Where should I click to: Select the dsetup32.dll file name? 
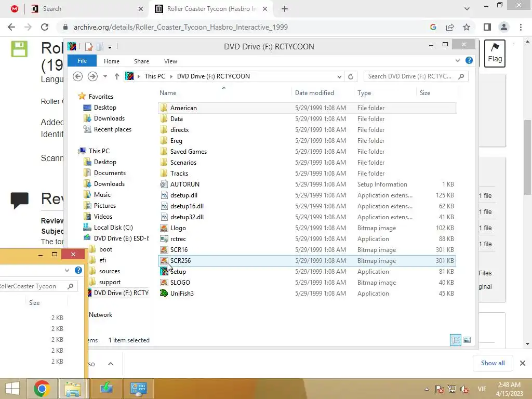click(187, 217)
